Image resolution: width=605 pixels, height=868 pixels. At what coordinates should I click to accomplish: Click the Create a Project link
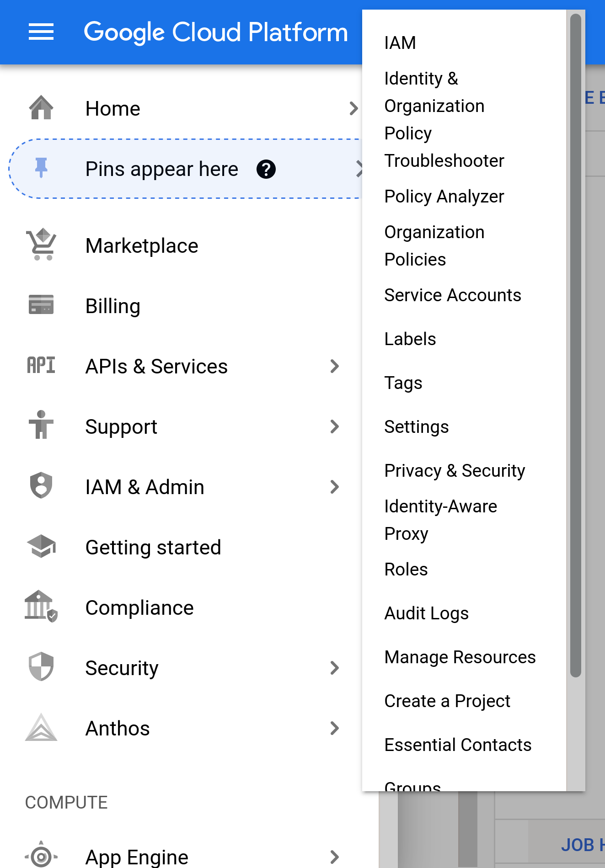447,700
